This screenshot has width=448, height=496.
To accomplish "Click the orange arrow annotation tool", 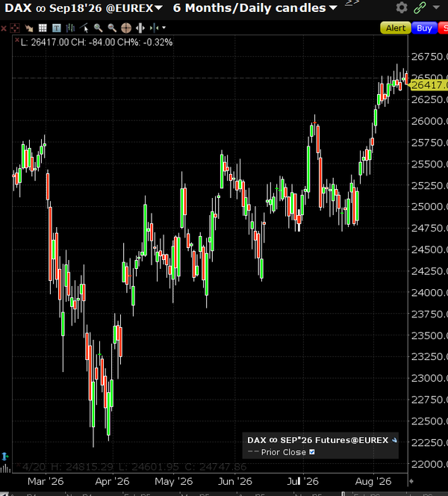I will [29, 28].
